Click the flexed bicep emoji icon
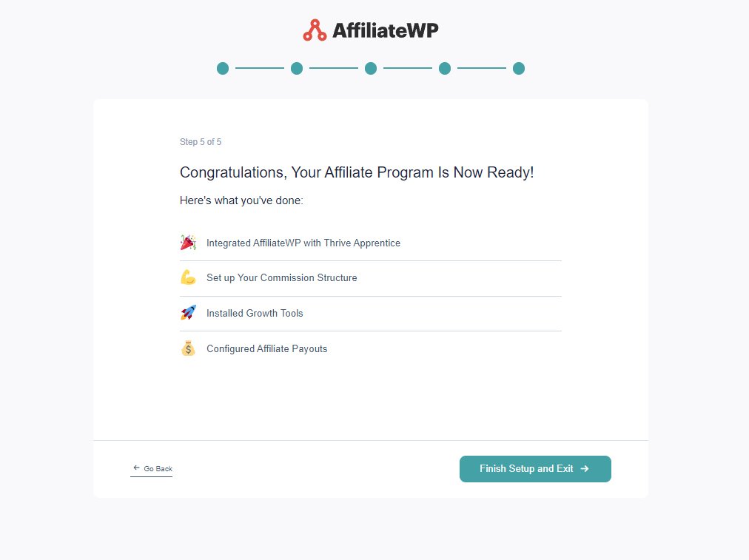Screen dimensions: 749x560 coord(188,277)
